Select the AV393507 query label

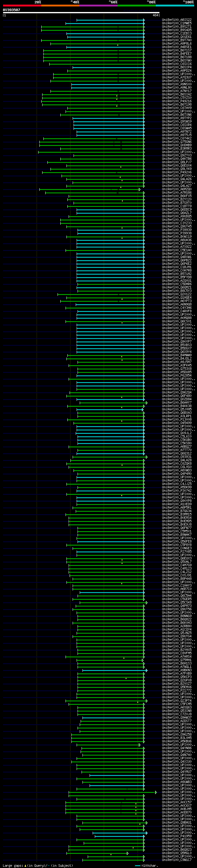click(x=11, y=10)
